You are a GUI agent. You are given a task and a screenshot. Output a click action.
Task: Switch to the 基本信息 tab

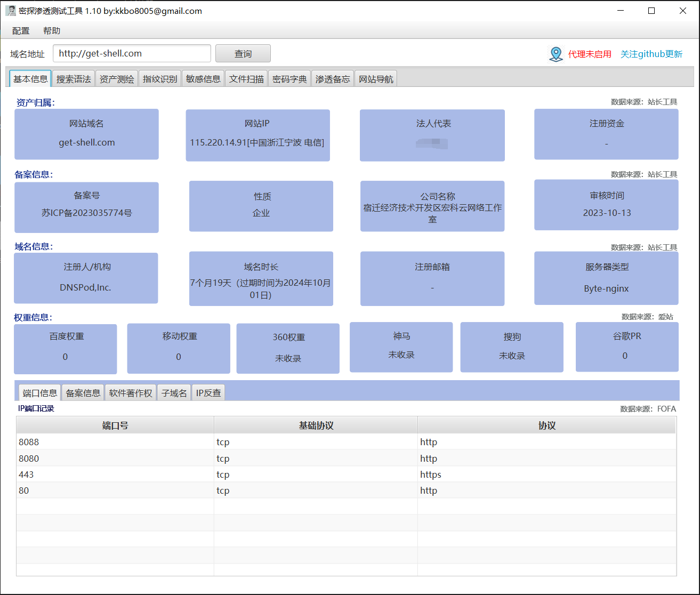point(30,79)
